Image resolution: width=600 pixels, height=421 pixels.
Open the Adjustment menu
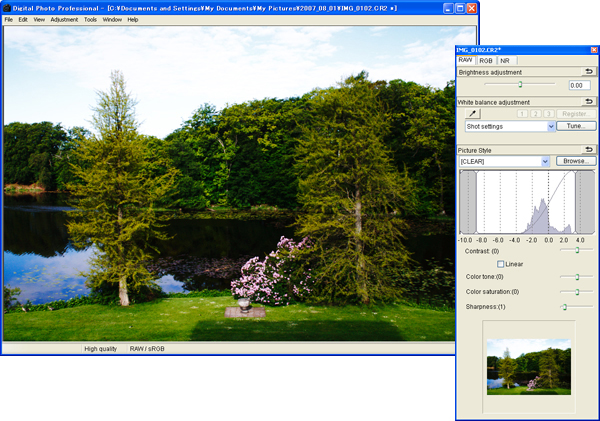[64, 19]
